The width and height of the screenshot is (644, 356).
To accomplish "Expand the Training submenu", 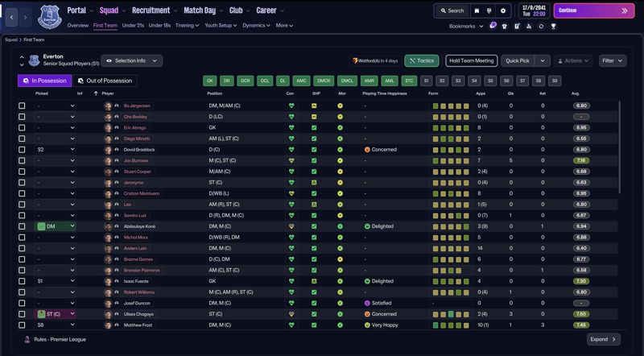I will [187, 26].
